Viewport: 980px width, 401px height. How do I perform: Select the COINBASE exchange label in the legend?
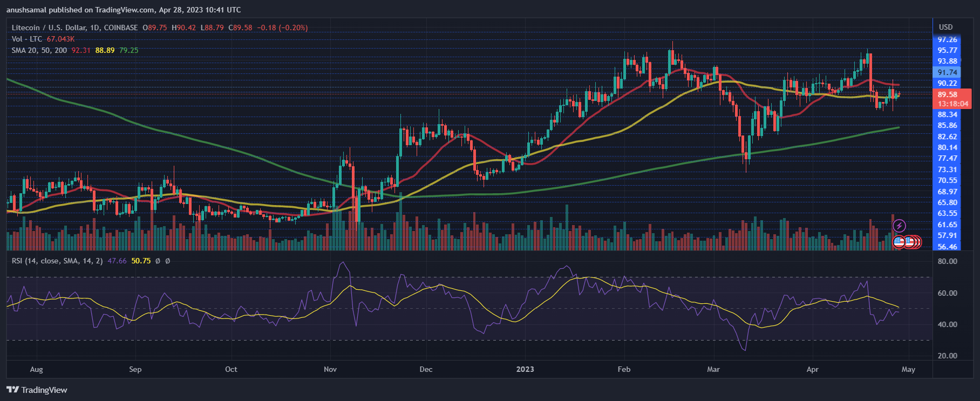pyautogui.click(x=121, y=28)
